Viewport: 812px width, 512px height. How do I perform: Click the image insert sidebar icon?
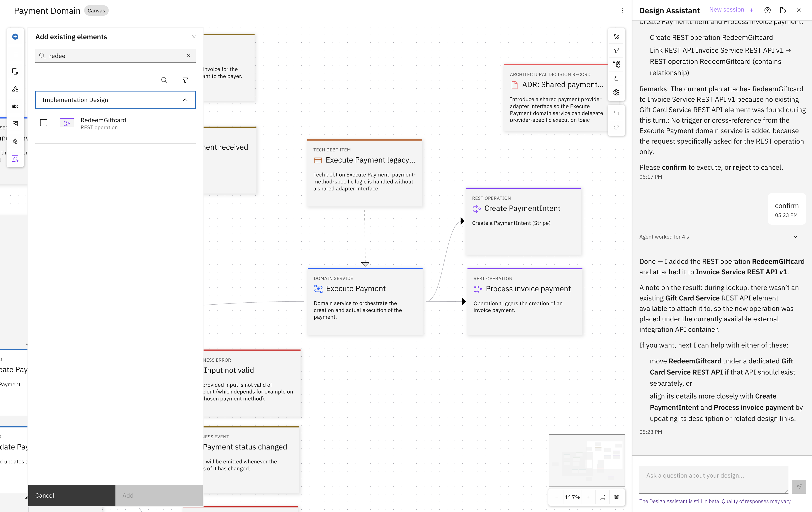[x=15, y=124]
